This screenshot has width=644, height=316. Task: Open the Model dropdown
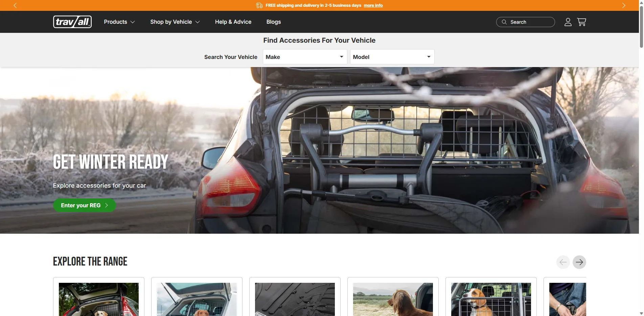click(392, 57)
